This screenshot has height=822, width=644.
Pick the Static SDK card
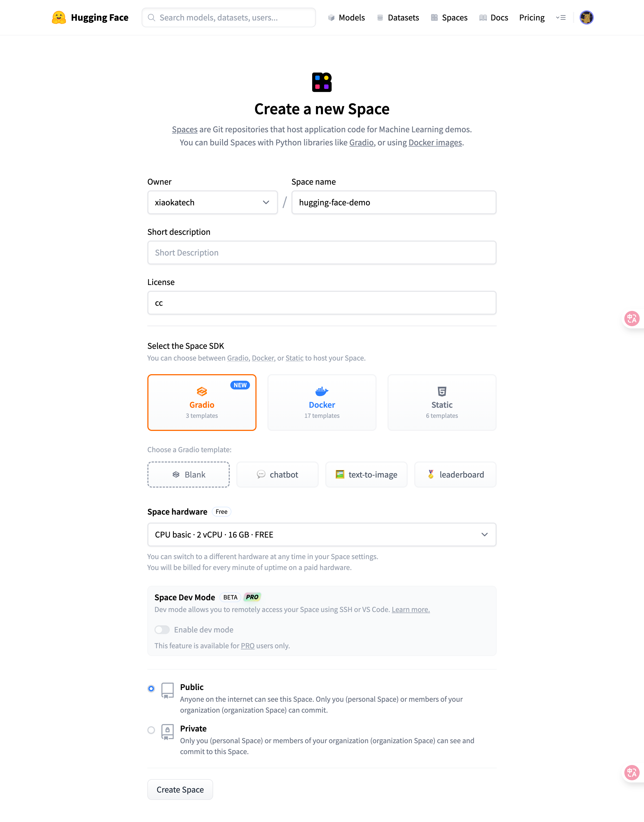click(442, 402)
